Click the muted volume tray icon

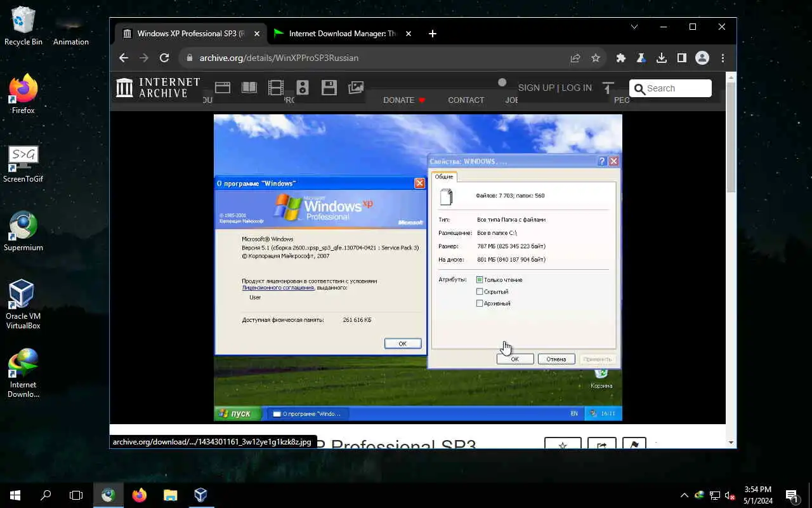point(730,495)
